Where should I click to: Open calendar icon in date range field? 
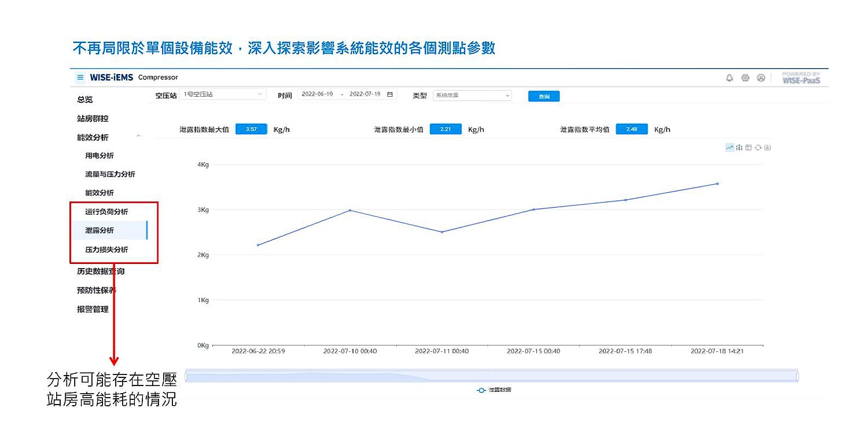(390, 94)
